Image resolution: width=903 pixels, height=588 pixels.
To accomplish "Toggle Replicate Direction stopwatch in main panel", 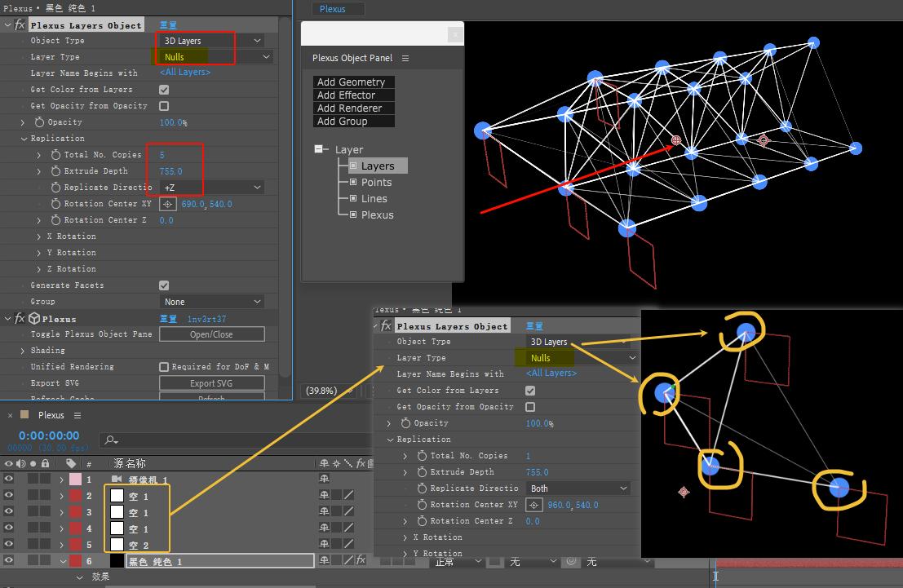I will pos(55,188).
